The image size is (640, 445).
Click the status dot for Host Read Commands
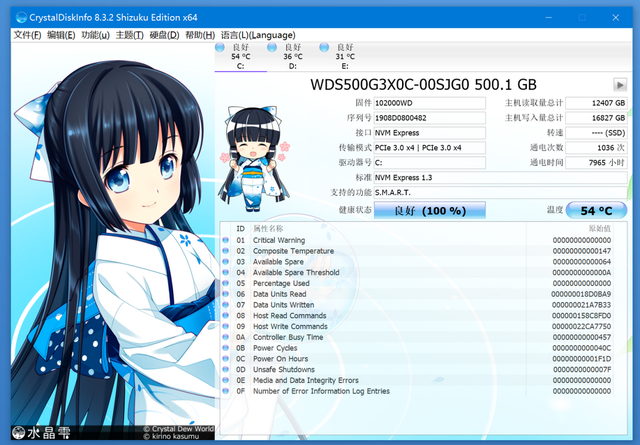tap(225, 316)
